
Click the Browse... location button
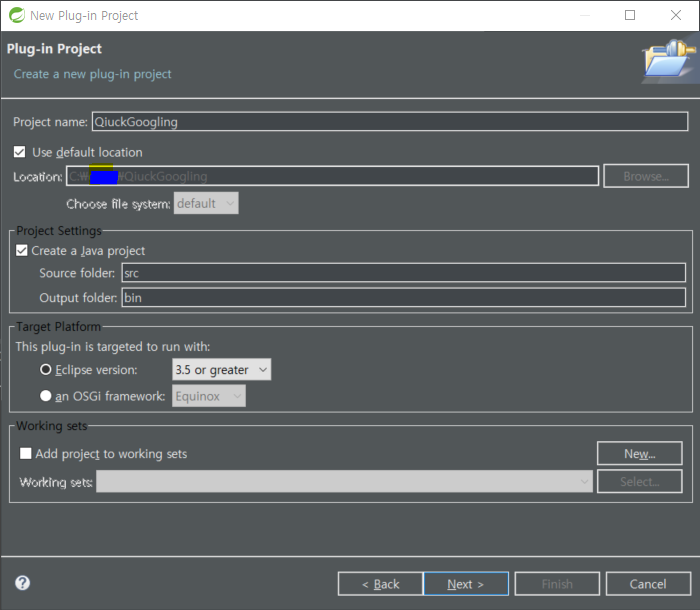click(646, 176)
